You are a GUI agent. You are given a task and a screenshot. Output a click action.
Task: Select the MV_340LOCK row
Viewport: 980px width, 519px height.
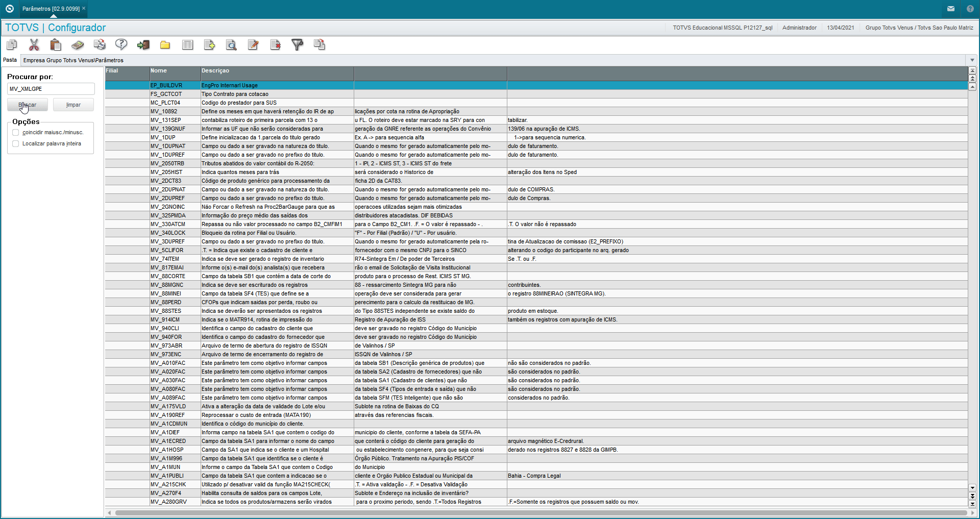(536, 233)
